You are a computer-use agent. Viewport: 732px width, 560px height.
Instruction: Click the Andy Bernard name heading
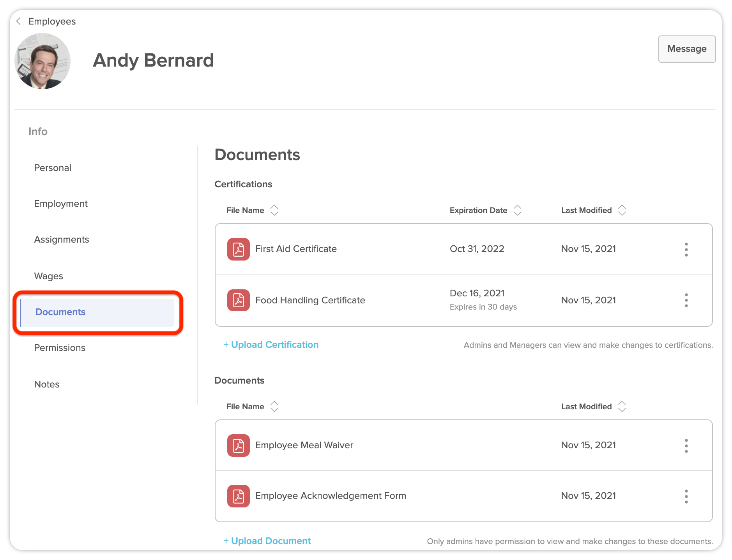153,60
